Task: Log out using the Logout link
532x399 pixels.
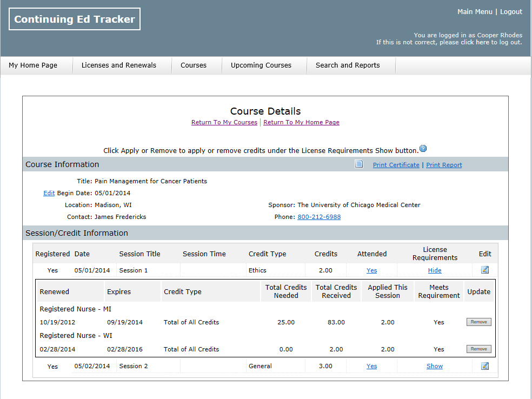Action: [x=511, y=12]
